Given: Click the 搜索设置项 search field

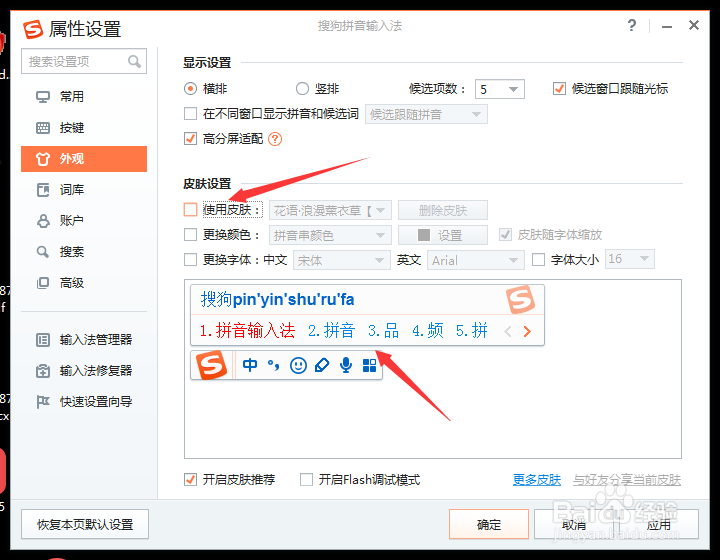Looking at the screenshot, I should tap(84, 61).
